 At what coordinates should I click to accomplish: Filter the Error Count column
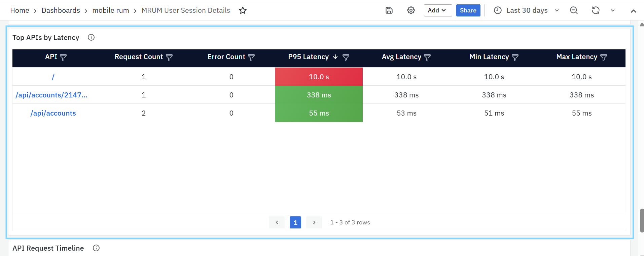[x=251, y=57]
